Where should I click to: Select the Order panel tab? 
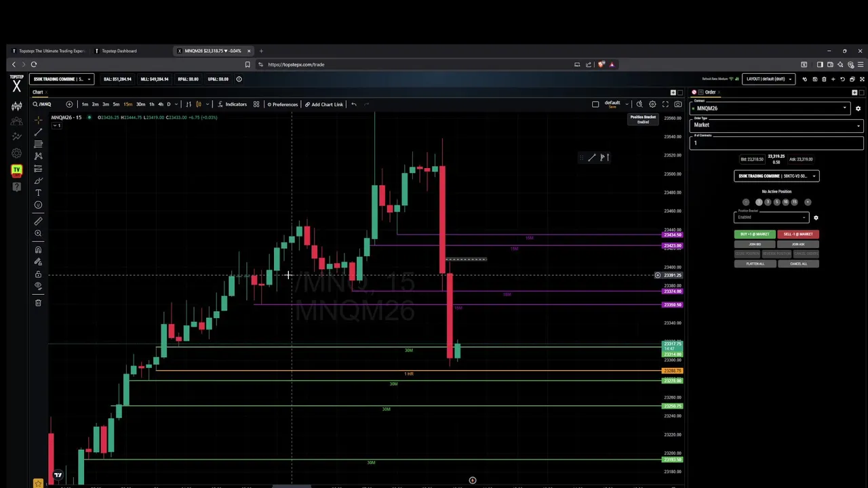pos(710,92)
